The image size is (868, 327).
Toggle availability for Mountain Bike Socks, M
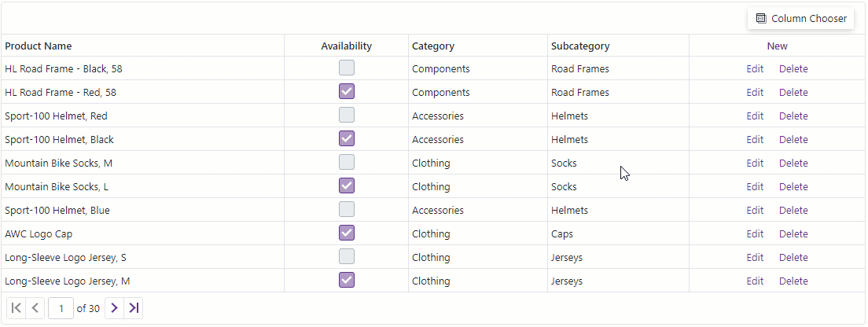(x=347, y=163)
